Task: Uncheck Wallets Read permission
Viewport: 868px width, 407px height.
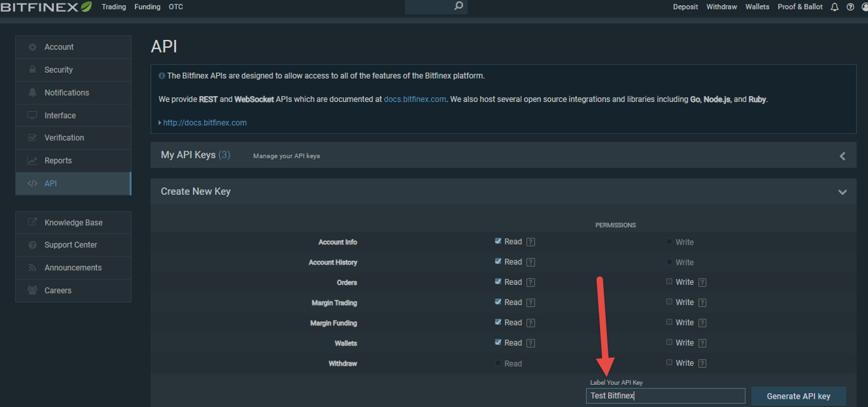Action: 498,342
